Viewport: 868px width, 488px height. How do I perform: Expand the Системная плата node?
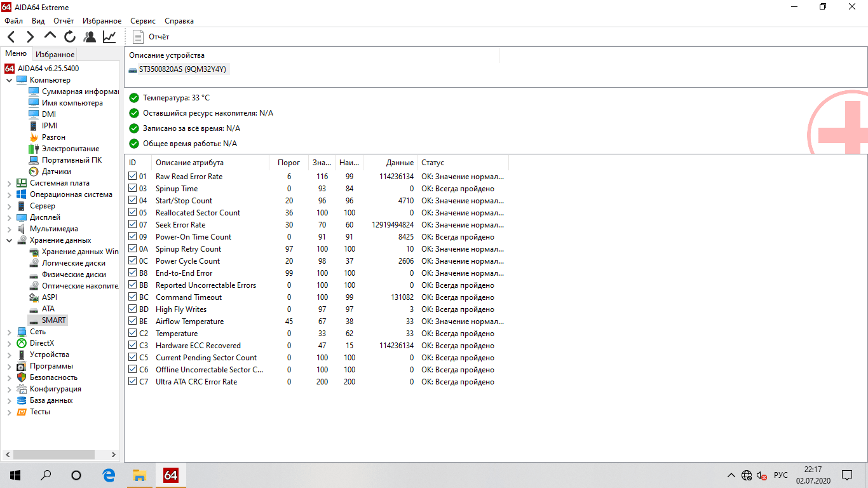(x=9, y=183)
